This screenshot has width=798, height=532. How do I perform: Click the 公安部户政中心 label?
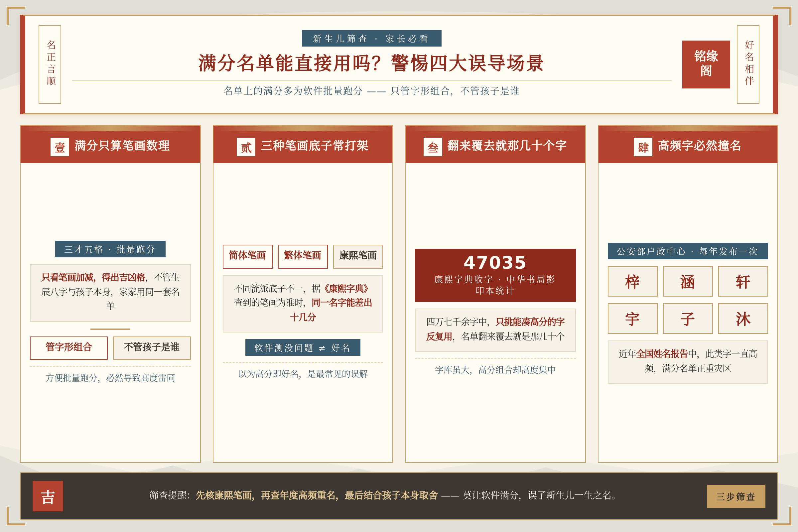coord(688,251)
